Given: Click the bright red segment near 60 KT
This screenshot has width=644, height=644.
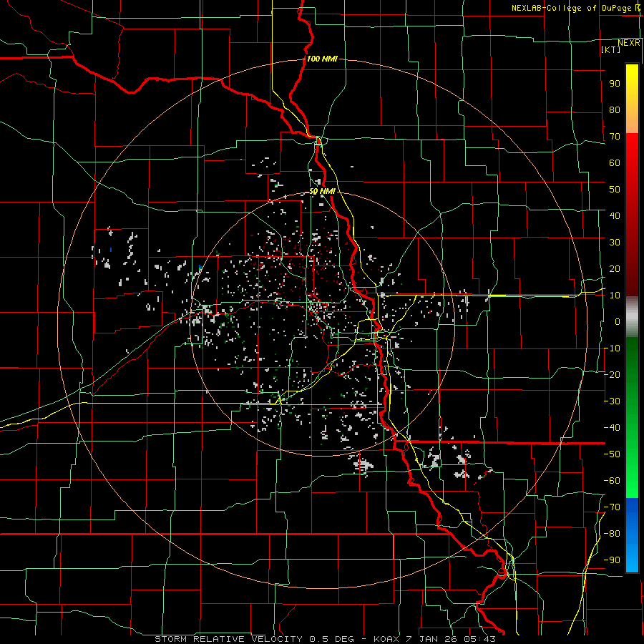Looking at the screenshot, I should pyautogui.click(x=632, y=160).
